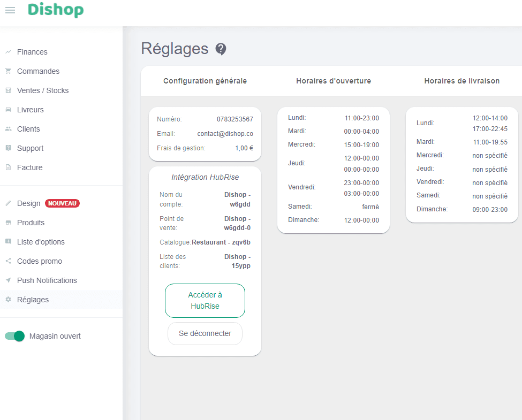Click Lundi opening hours 11:00-23:00
The image size is (522, 420).
point(362,118)
